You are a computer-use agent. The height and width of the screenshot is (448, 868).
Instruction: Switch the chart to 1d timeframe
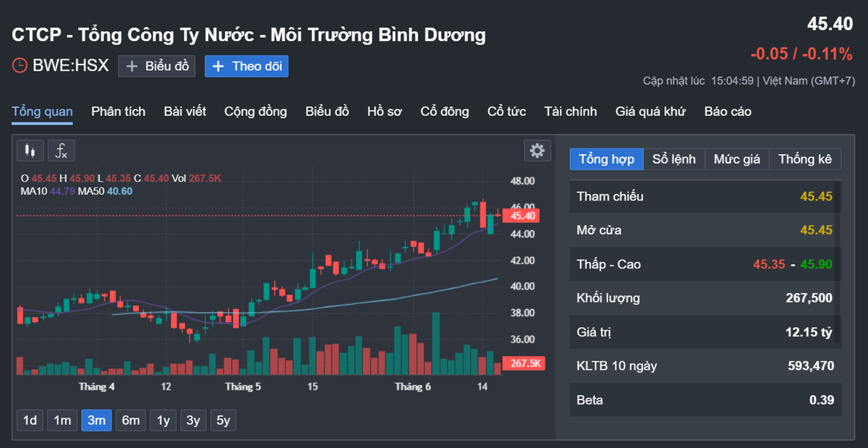[29, 420]
